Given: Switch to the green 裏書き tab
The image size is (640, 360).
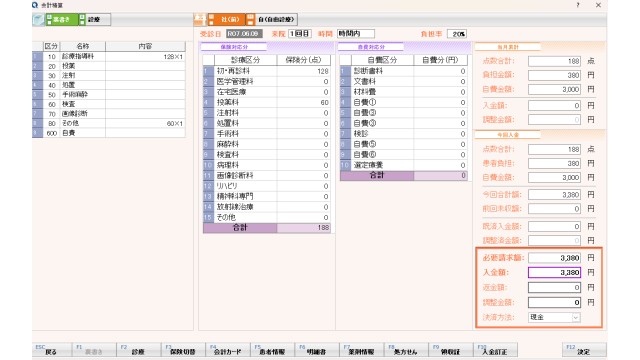Looking at the screenshot, I should click(x=62, y=19).
